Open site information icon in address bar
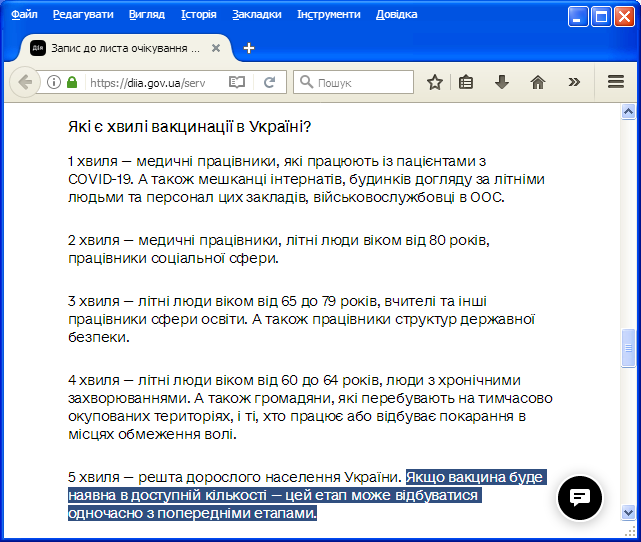 tap(54, 82)
